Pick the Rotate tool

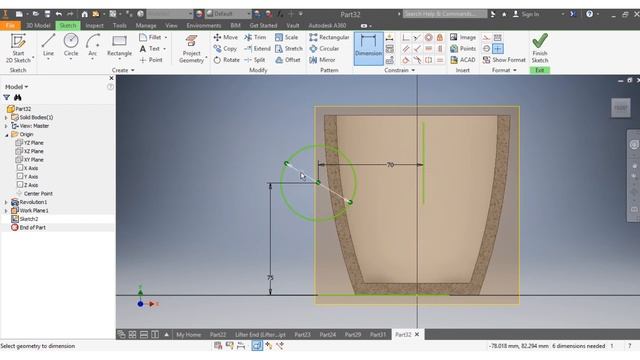pyautogui.click(x=226, y=60)
